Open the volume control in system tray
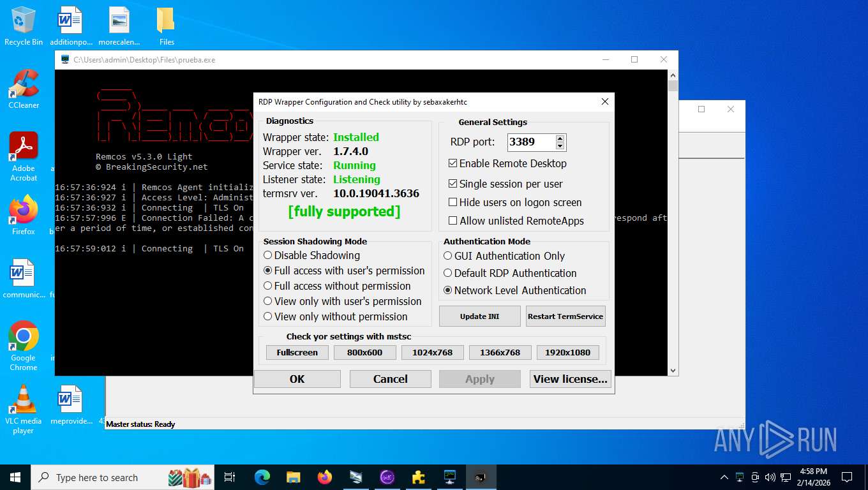The height and width of the screenshot is (490, 868). [x=770, y=477]
